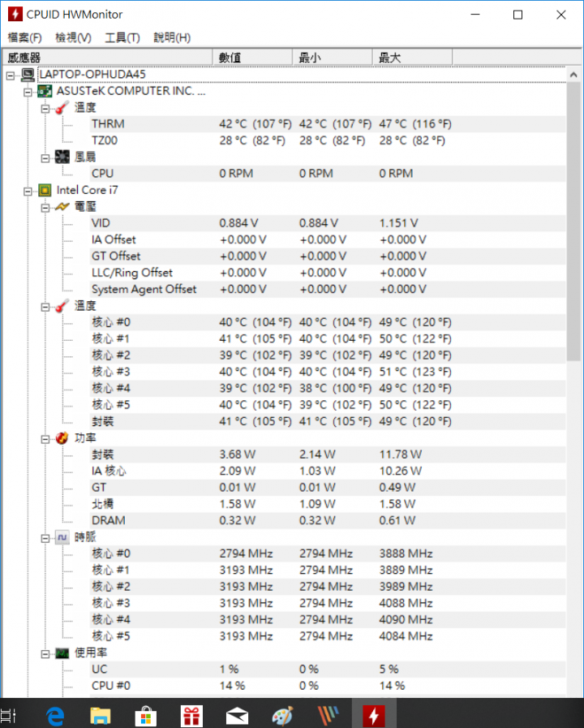Click the 感應器 column header

(107, 58)
